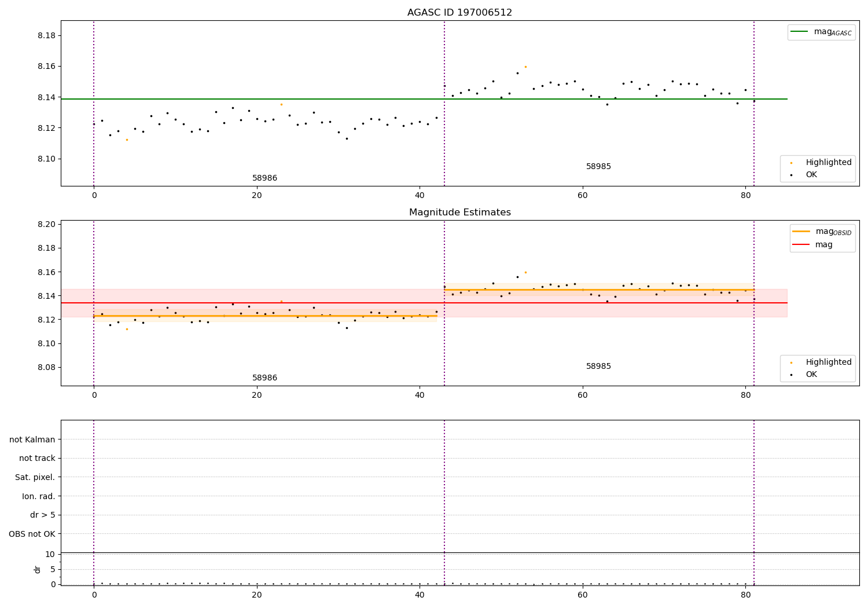The image size is (868, 608).
Task: Click y-axis tick 8.08 in Magnitude Estimates plot
Action: (46, 368)
